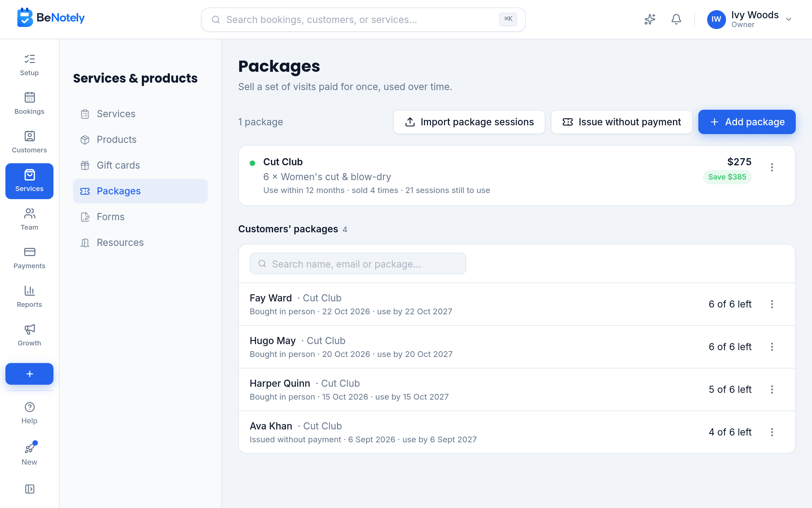
Task: Click Harper Quinn's 5 of 6 left
Action: (730, 389)
